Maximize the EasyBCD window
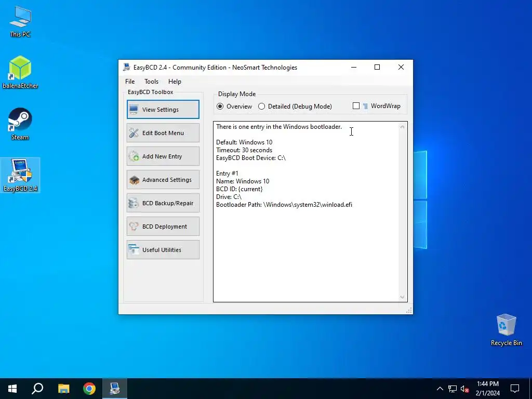Image resolution: width=532 pixels, height=399 pixels. [x=377, y=67]
